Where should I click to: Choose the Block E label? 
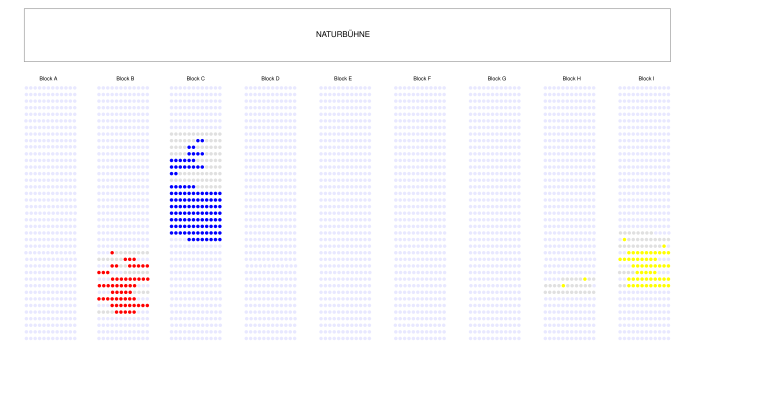click(342, 78)
